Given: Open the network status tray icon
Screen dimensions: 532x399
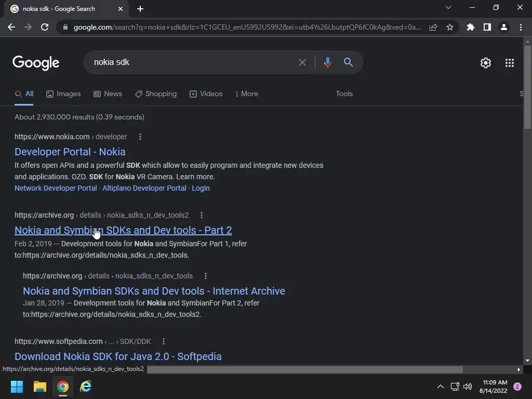Looking at the screenshot, I should click(x=455, y=387).
